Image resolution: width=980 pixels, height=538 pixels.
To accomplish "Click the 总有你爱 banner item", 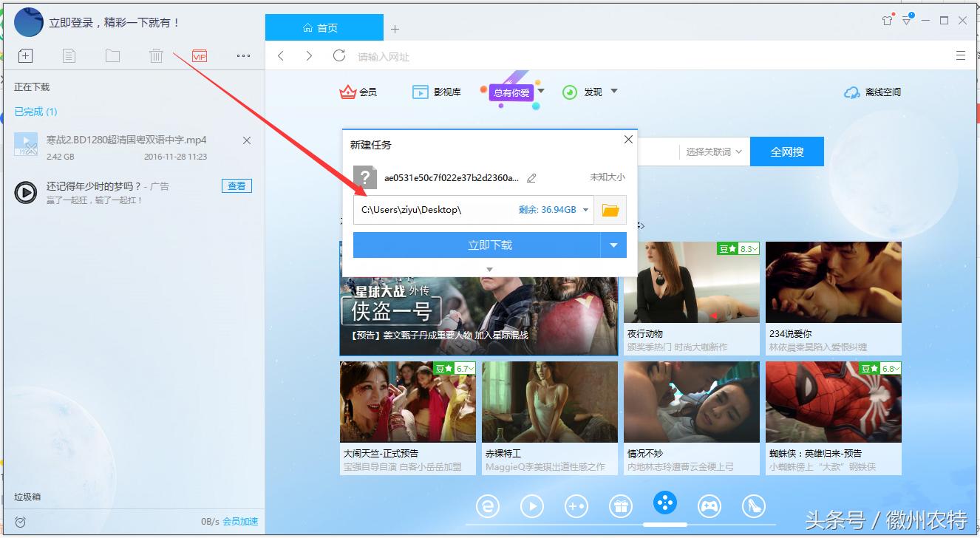I will (511, 92).
